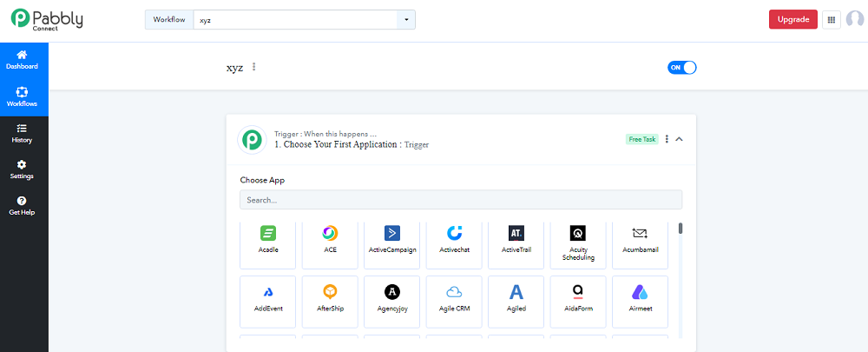Click the red Upgrade button
868x352 pixels.
pyautogui.click(x=792, y=19)
